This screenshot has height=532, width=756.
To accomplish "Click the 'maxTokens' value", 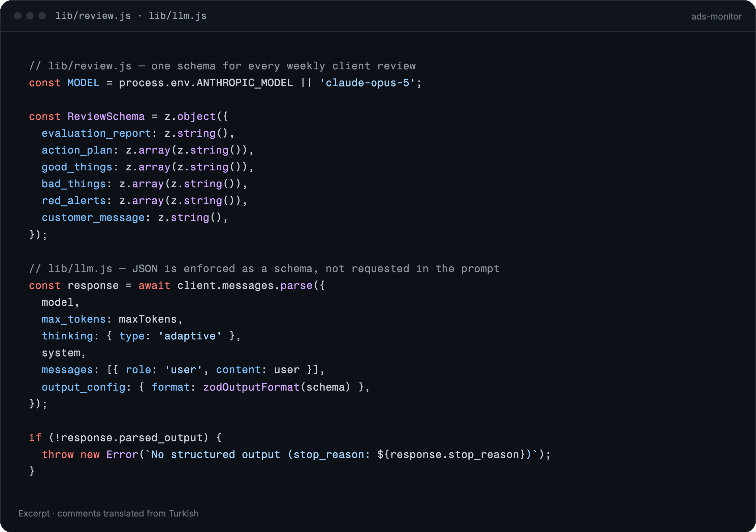I will click(x=148, y=319).
